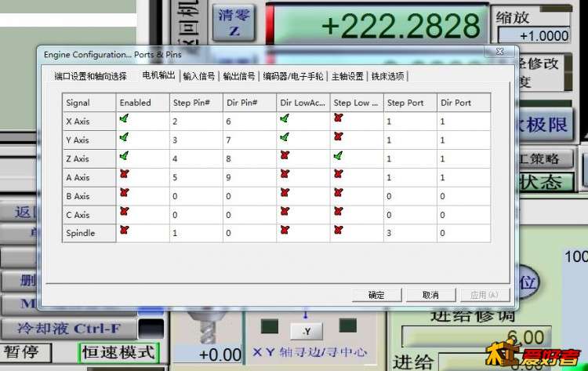Toggle the 恒速模式 constant velocity button
This screenshot has width=588, height=371.
118,353
